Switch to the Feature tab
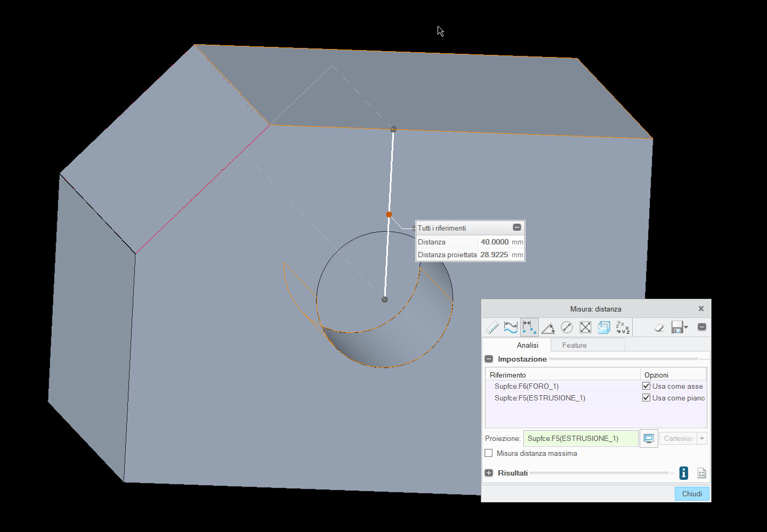The height and width of the screenshot is (532, 767). click(x=575, y=345)
